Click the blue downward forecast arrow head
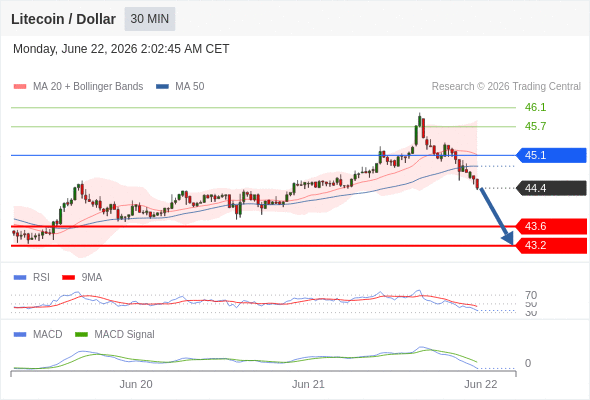This screenshot has width=590, height=400. point(508,238)
